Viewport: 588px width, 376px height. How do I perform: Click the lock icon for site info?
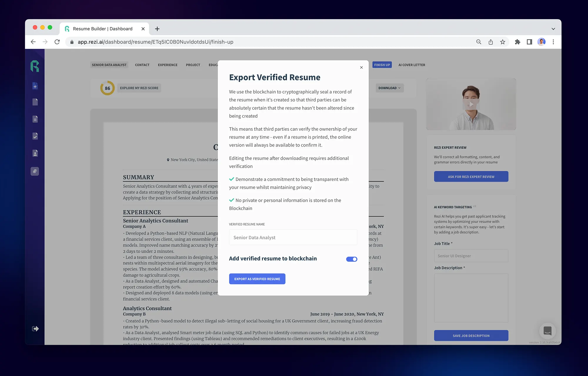pos(72,42)
